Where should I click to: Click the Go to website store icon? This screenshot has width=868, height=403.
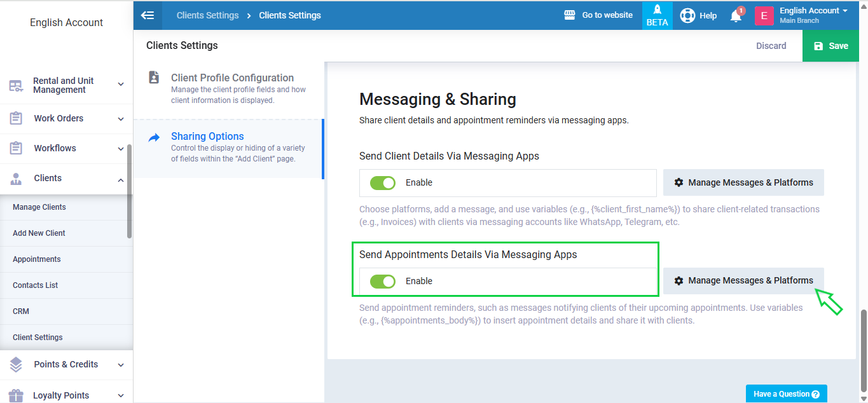(570, 15)
